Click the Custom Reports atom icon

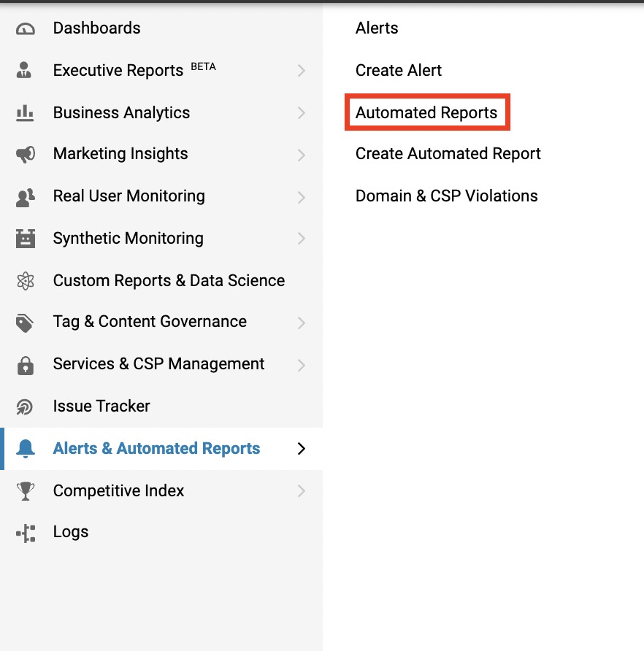point(26,281)
